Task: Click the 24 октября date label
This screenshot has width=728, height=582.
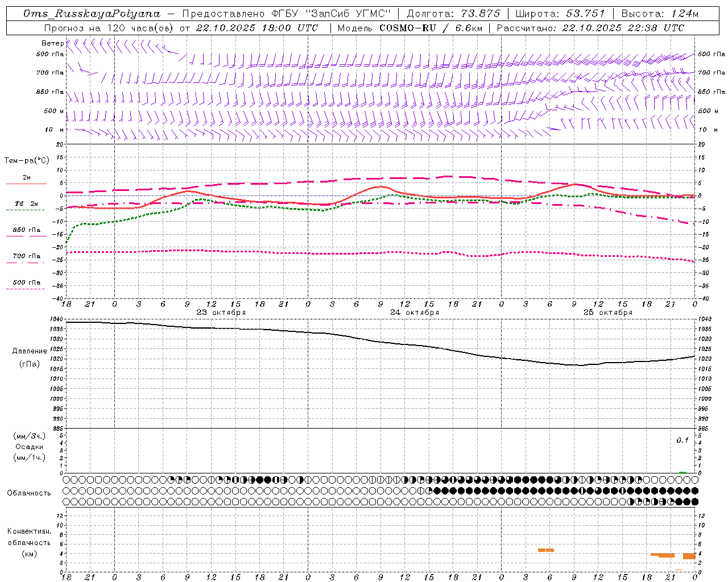Action: (x=414, y=312)
